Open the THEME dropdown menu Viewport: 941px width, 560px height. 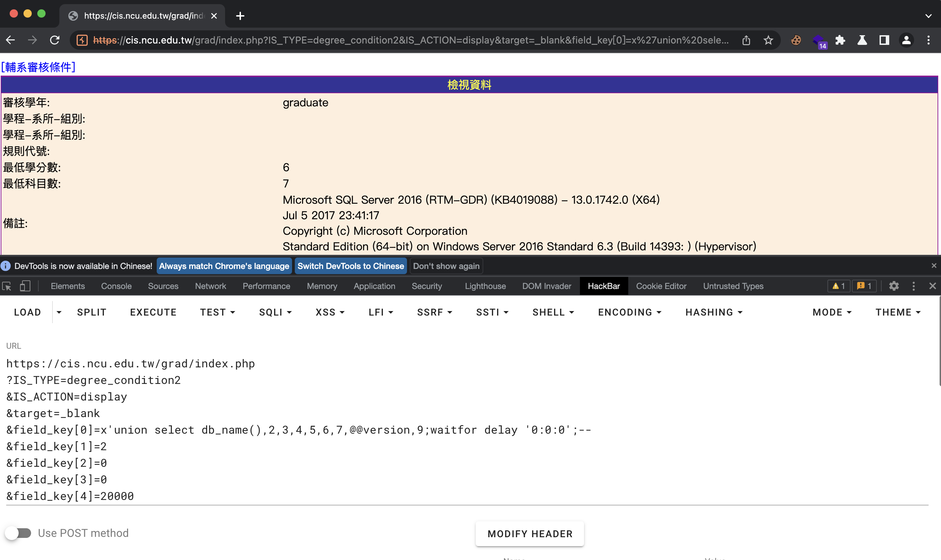click(x=898, y=312)
